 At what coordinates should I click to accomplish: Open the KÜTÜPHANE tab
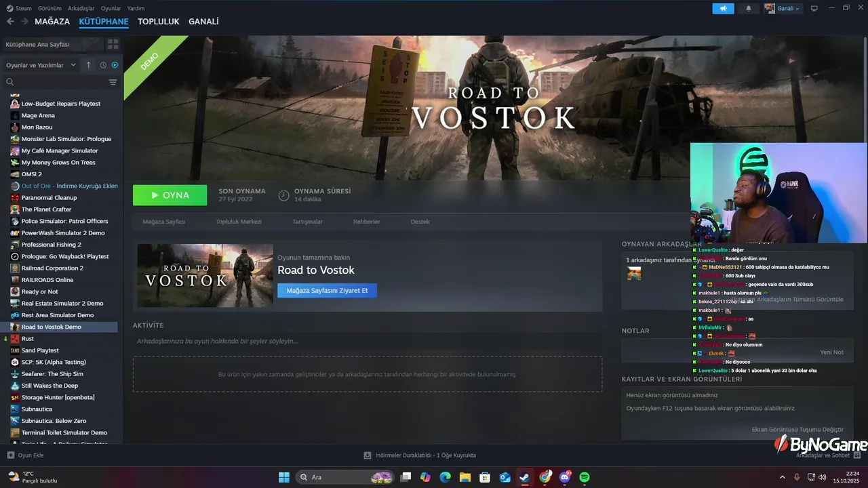pyautogui.click(x=104, y=22)
